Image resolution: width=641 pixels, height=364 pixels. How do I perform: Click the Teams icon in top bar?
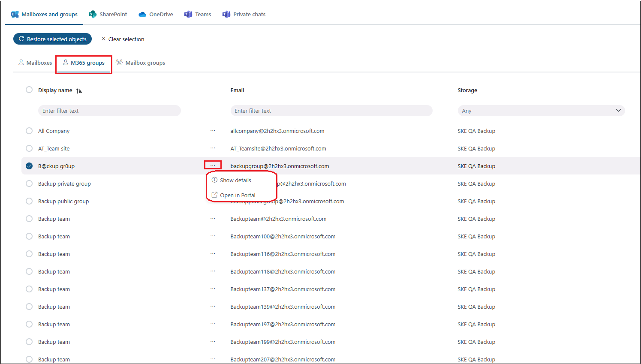coord(188,14)
